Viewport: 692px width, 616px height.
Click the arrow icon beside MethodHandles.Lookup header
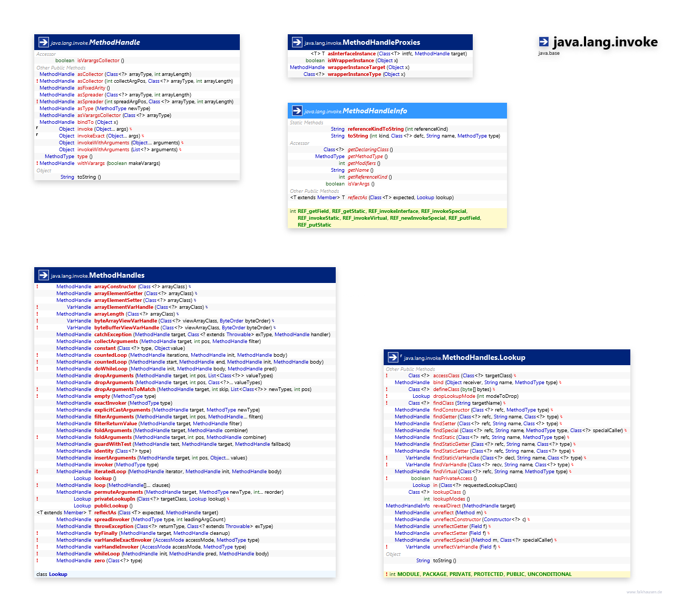point(393,357)
